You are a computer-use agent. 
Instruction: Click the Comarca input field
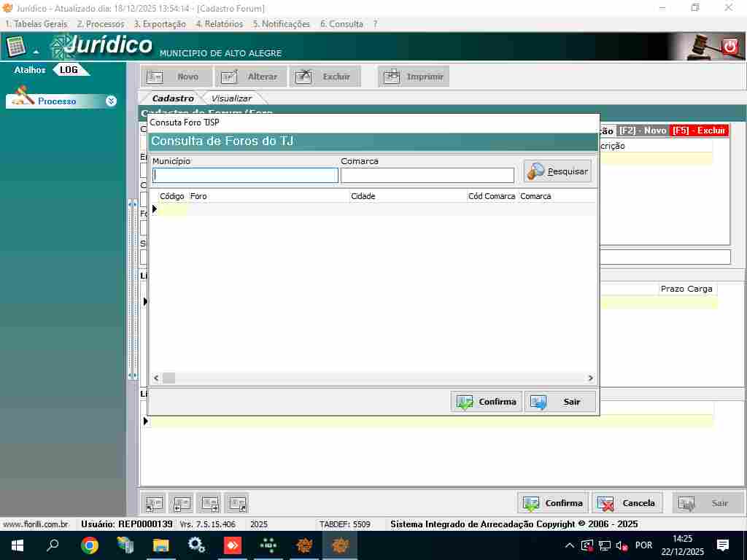coord(427,175)
